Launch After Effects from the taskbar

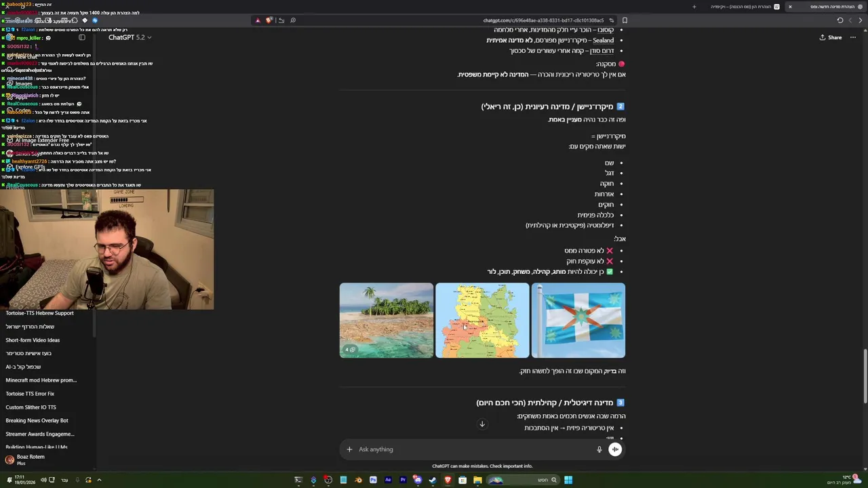388,480
